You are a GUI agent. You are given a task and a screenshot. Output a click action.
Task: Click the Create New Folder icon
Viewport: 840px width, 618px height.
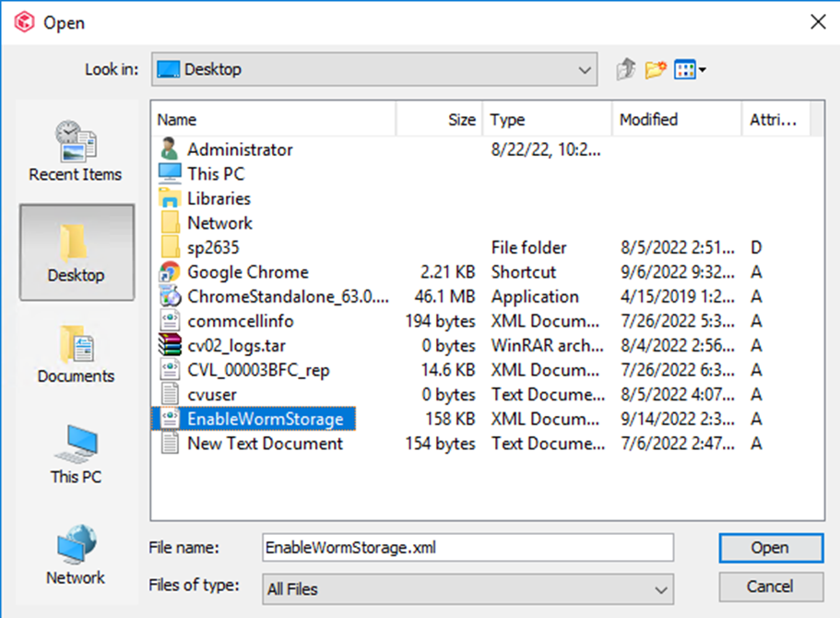click(x=656, y=70)
